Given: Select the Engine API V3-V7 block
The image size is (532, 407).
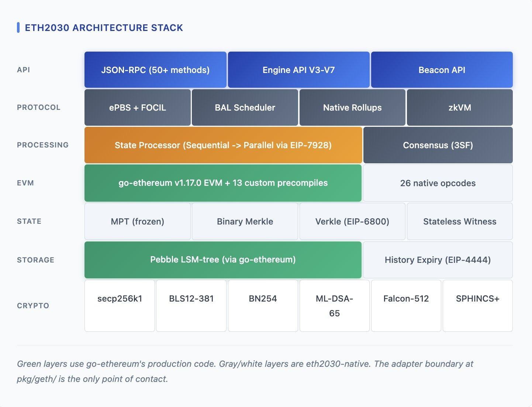Looking at the screenshot, I should [x=298, y=70].
